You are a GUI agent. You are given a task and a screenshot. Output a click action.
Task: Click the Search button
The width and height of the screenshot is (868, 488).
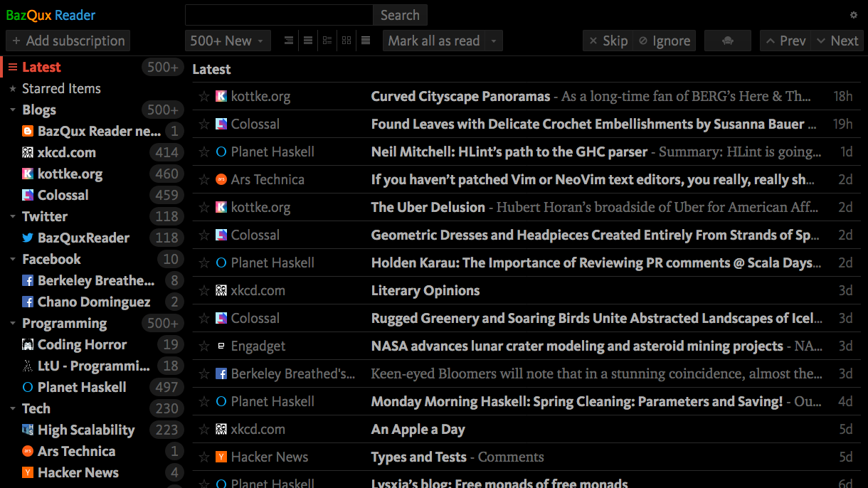point(400,14)
